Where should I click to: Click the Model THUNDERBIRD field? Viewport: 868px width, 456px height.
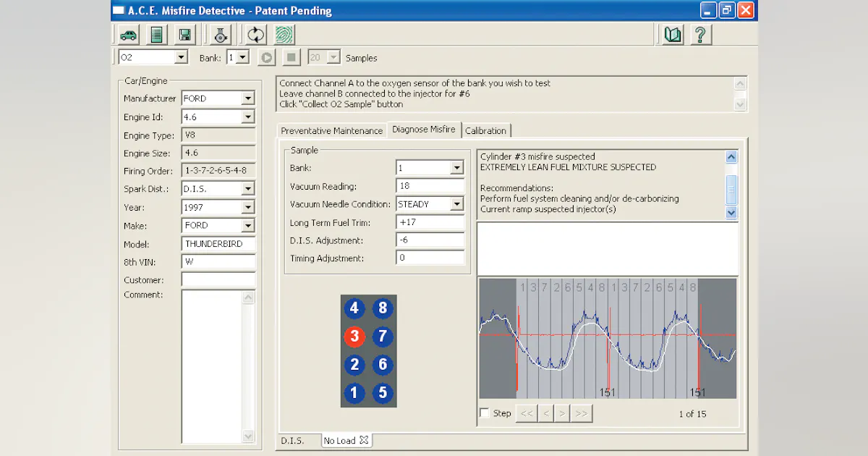(218, 244)
